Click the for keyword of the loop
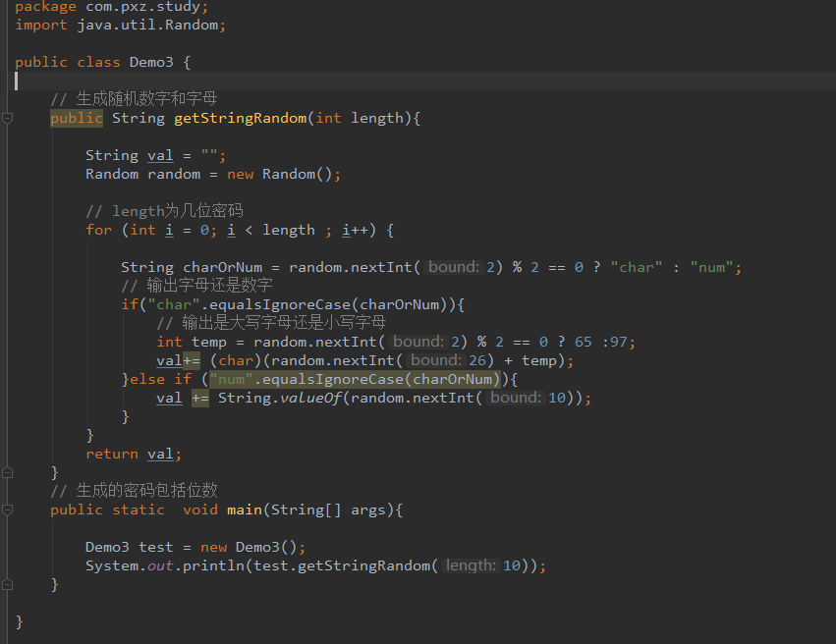The width and height of the screenshot is (836, 644). 99,230
